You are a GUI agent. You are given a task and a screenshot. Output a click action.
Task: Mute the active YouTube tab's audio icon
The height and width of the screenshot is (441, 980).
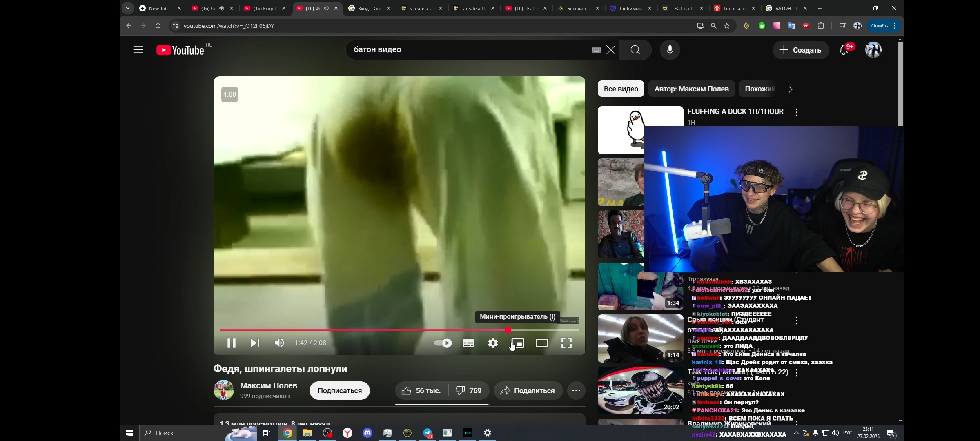click(x=326, y=8)
